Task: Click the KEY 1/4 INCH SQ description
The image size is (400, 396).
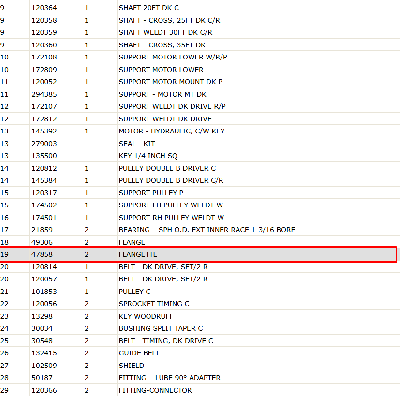Action: tap(148, 156)
